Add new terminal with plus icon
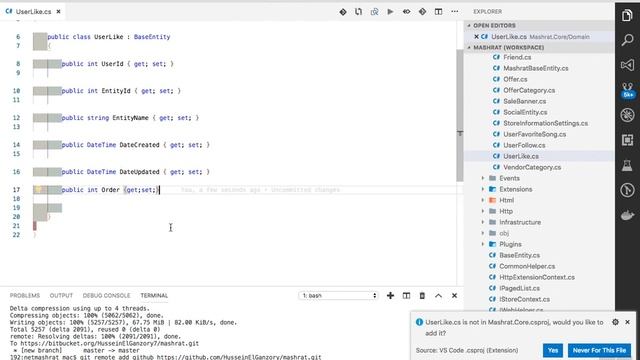This screenshot has height=360, width=640. pyautogui.click(x=390, y=296)
